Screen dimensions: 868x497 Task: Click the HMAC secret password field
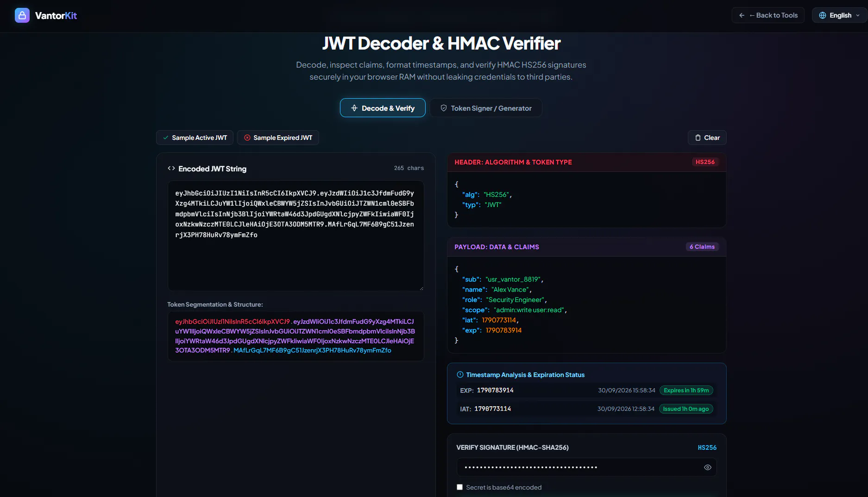586,467
